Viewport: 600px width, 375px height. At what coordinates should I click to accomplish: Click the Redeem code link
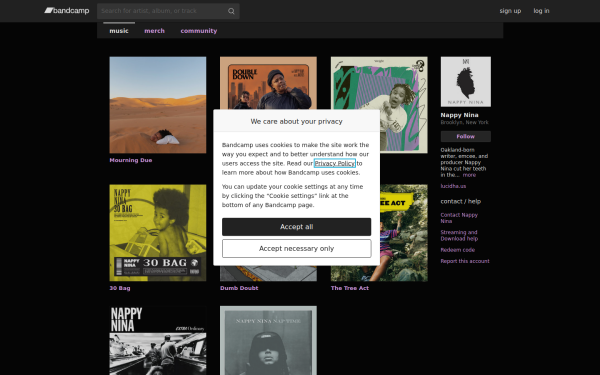click(x=458, y=250)
